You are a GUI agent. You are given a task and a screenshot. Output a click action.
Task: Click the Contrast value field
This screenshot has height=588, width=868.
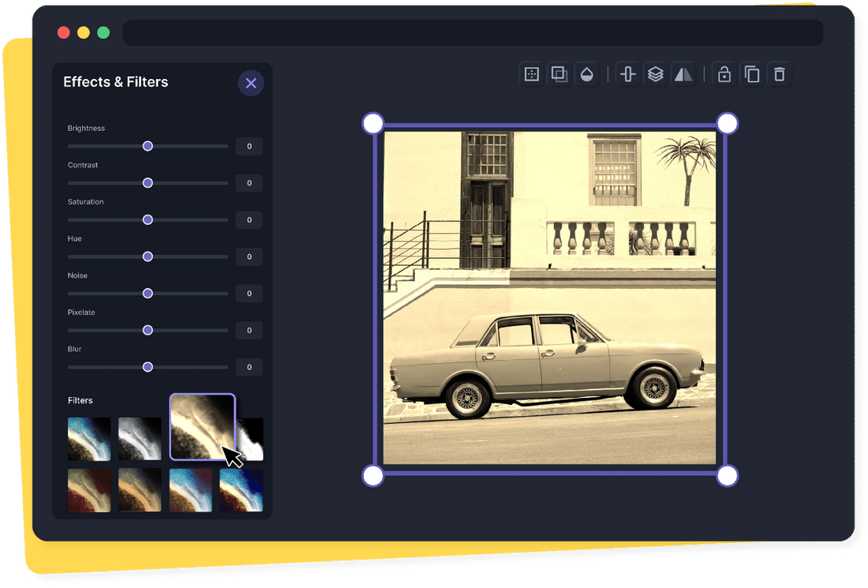tap(249, 182)
